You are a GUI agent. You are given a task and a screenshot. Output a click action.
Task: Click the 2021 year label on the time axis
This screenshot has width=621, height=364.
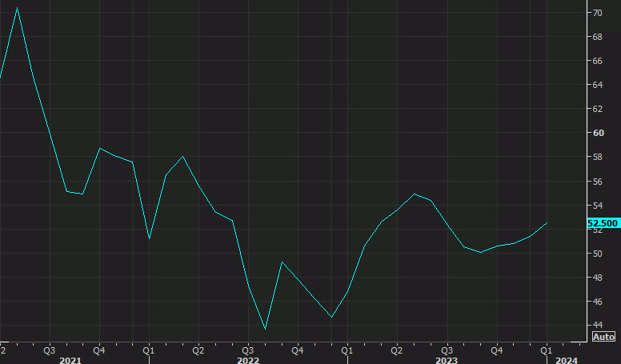[x=70, y=360]
